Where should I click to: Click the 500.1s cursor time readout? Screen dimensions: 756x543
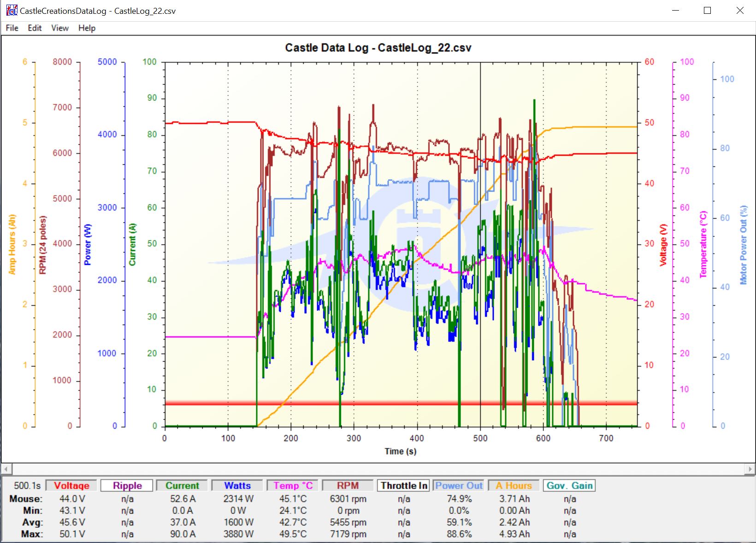click(x=27, y=485)
